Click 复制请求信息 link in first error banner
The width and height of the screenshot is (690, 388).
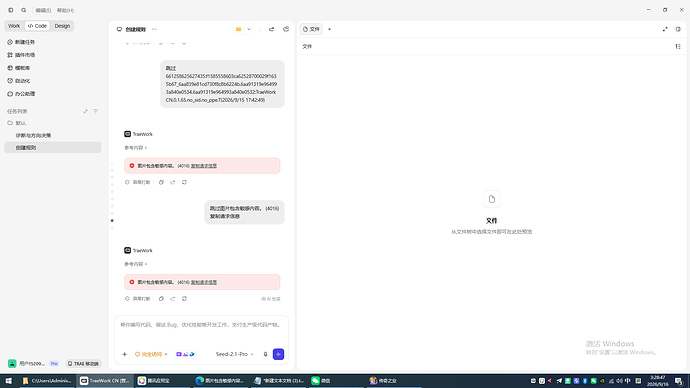click(204, 166)
